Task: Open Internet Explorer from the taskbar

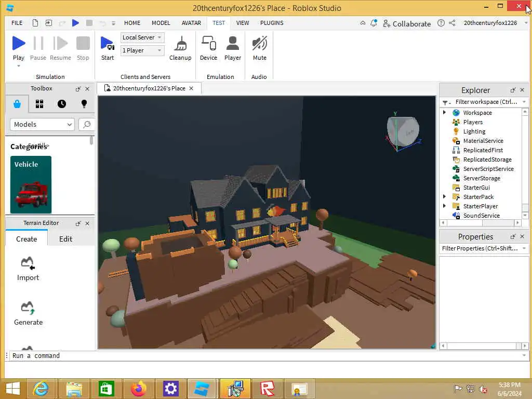Action: point(41,389)
